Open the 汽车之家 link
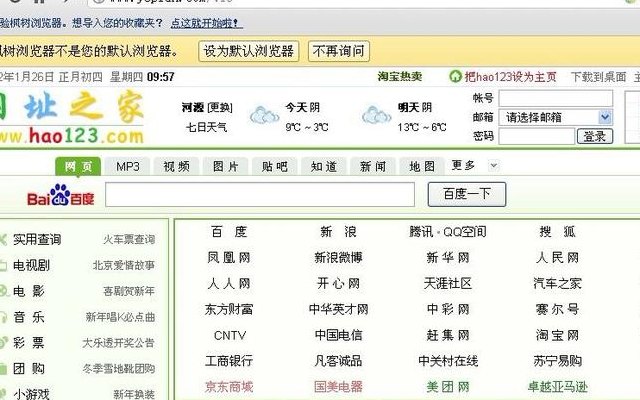 [x=558, y=283]
